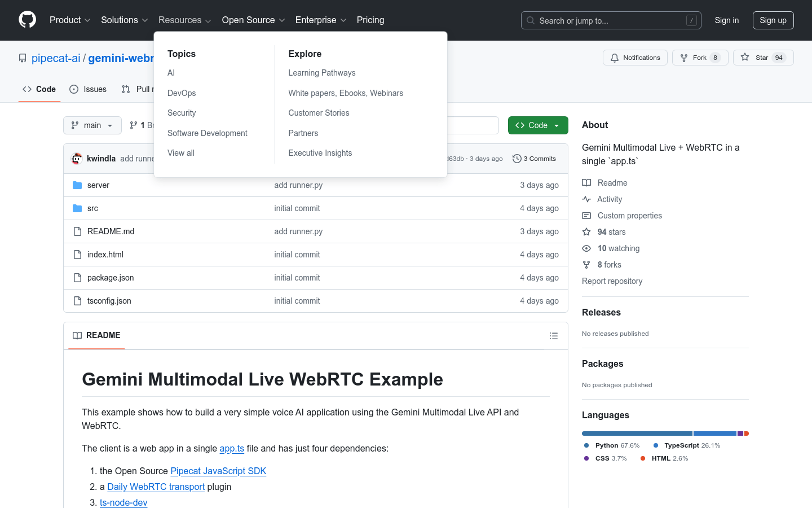The width and height of the screenshot is (812, 508).
Task: Open the main branch selector dropdown
Action: 92,125
